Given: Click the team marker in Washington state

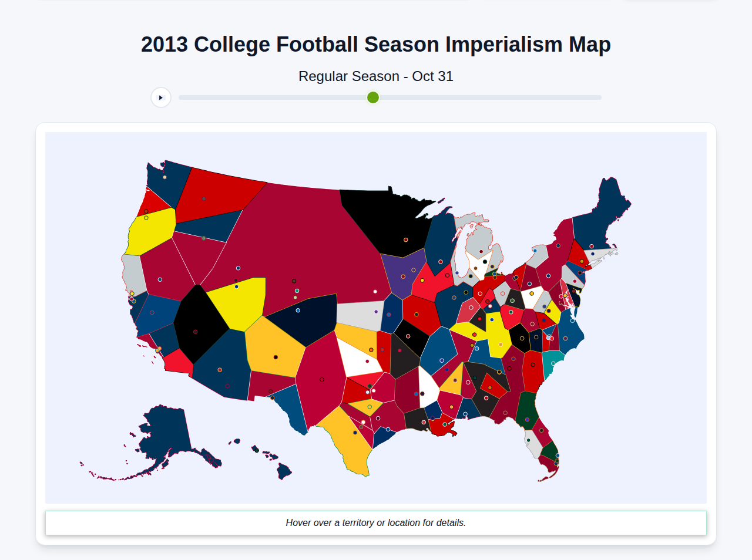Looking at the screenshot, I should tap(164, 177).
